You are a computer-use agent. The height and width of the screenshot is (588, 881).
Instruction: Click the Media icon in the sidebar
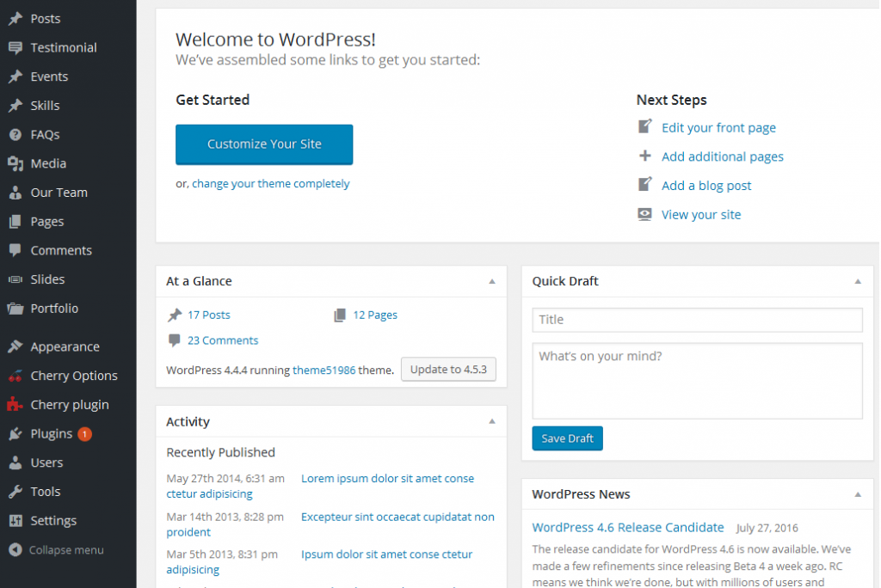(x=15, y=163)
